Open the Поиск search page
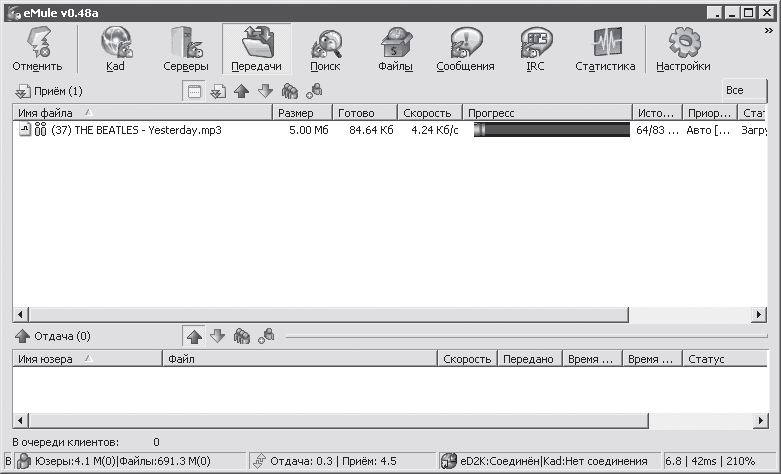 click(325, 49)
